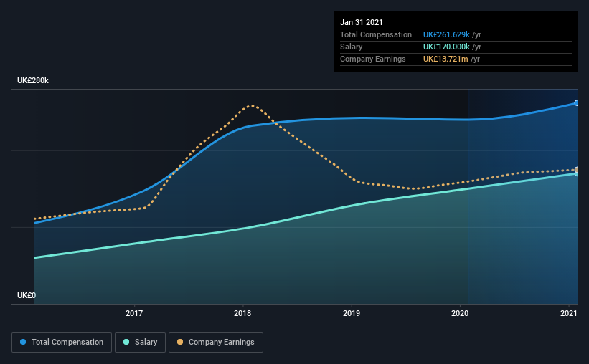The height and width of the screenshot is (364, 589).
Task: Click the UK£170.000k salary value
Action: [x=446, y=47]
